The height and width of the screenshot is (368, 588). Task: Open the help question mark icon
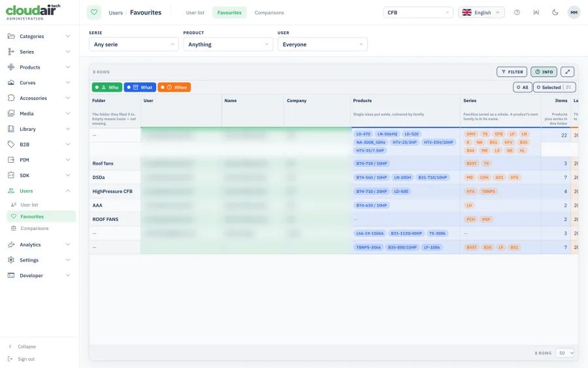[517, 12]
